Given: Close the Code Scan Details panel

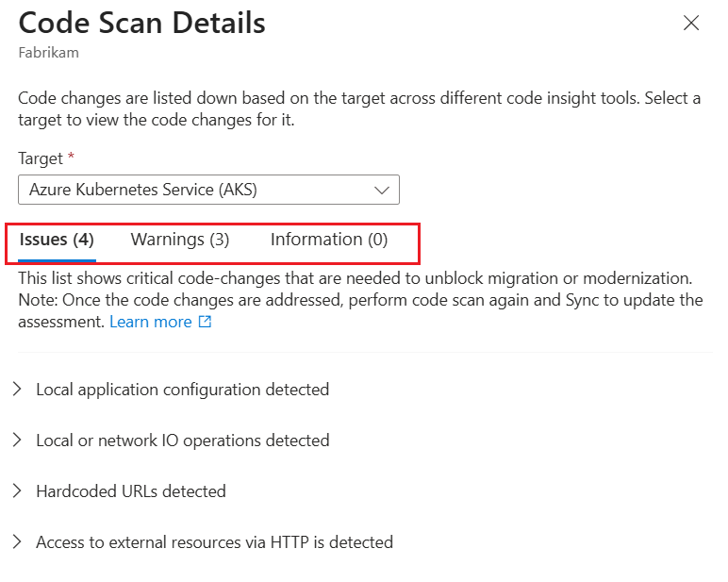Looking at the screenshot, I should 691,23.
